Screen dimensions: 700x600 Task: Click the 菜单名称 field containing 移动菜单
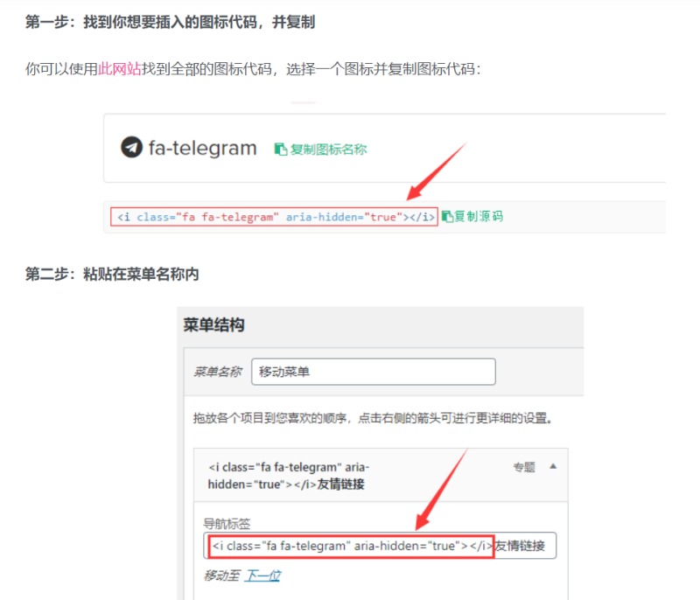coord(373,371)
